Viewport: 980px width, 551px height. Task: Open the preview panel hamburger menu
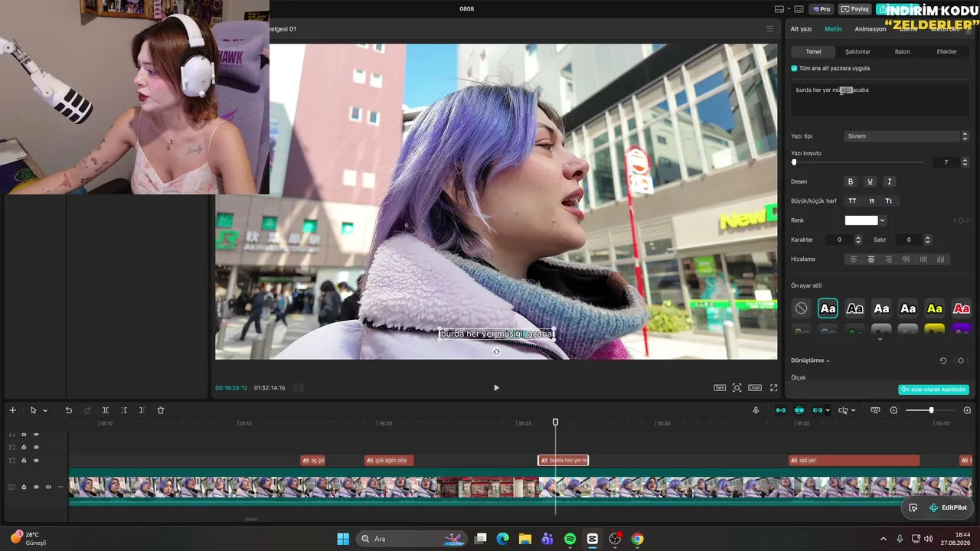tap(769, 29)
